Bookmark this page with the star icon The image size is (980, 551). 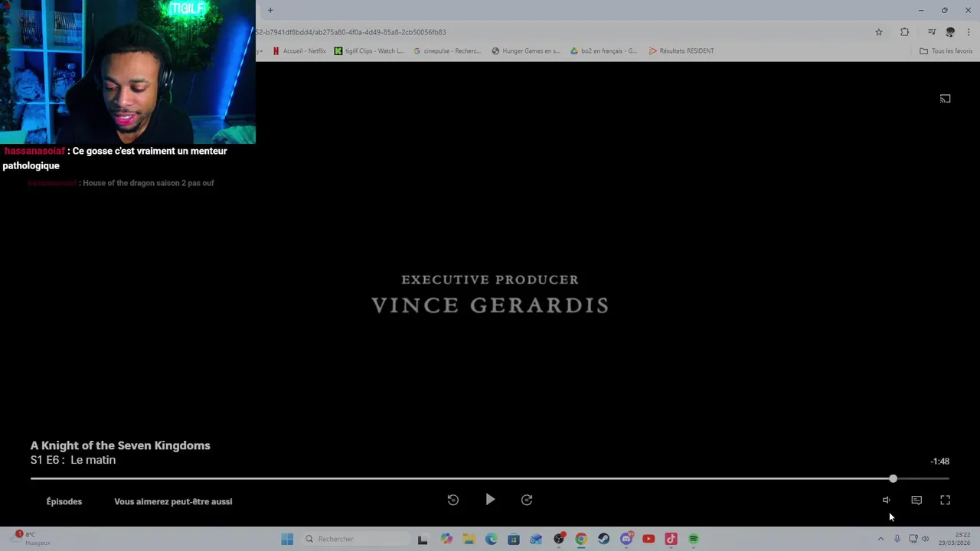[x=879, y=32]
